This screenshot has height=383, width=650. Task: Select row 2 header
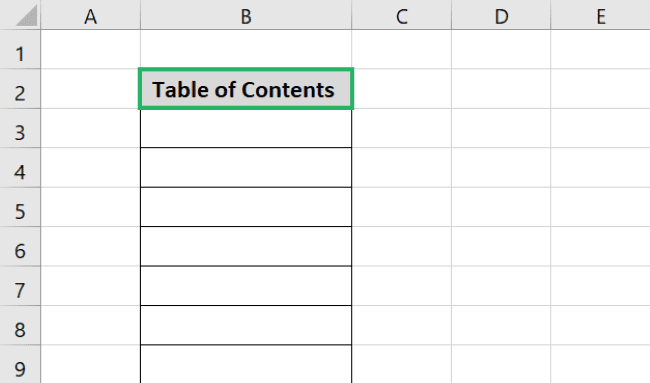coord(20,89)
